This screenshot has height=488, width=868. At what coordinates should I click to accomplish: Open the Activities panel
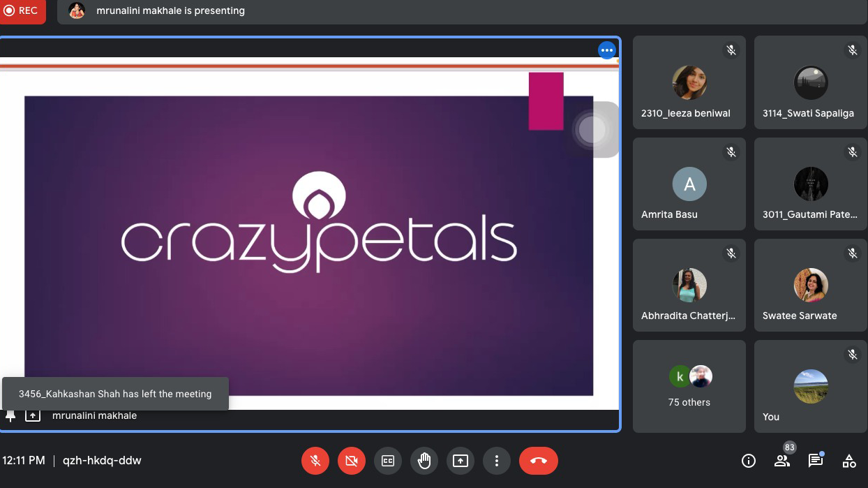tap(849, 461)
